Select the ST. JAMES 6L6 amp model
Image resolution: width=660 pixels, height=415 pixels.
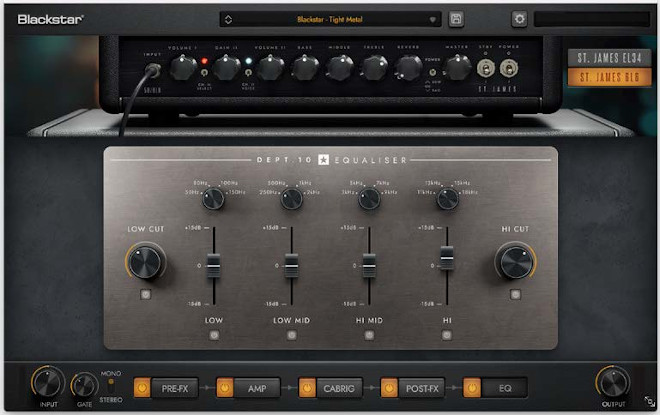602,77
